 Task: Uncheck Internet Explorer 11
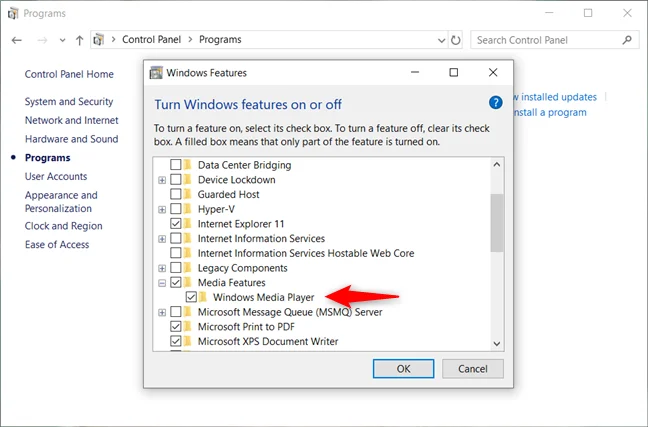[176, 224]
